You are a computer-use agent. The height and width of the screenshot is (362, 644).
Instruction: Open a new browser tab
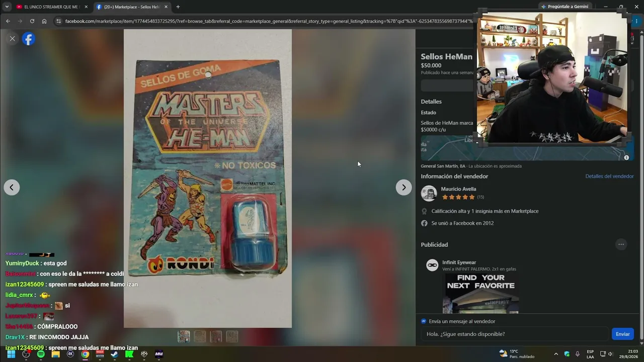178,7
